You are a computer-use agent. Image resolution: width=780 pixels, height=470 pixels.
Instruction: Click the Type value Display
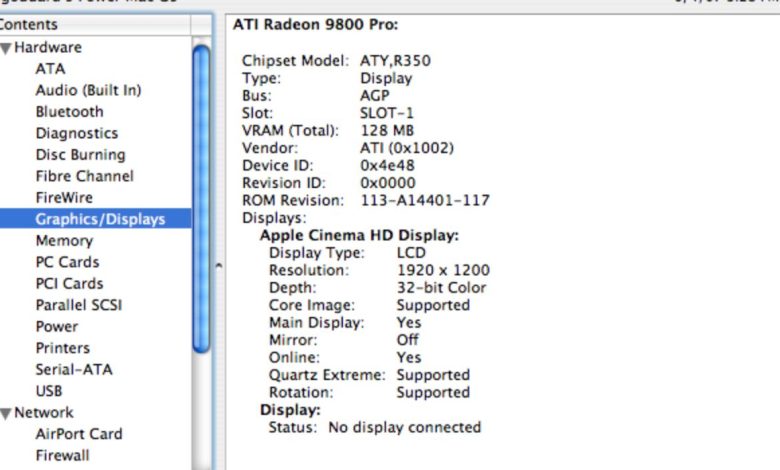pyautogui.click(x=386, y=78)
